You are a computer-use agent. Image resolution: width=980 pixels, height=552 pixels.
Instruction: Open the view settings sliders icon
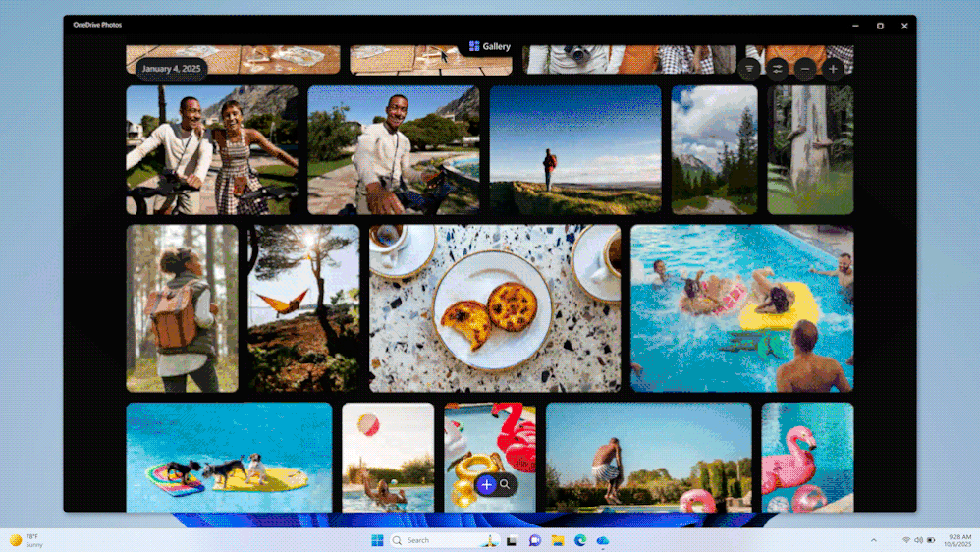[x=777, y=69]
